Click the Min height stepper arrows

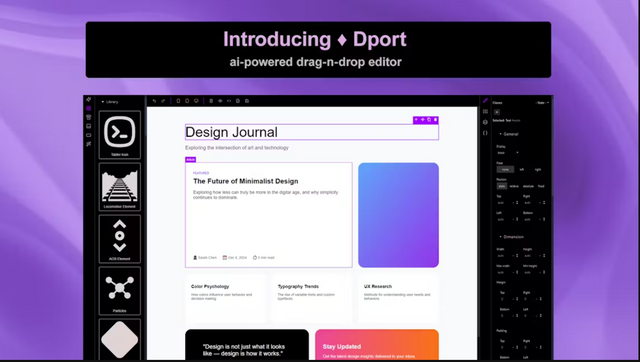[x=544, y=272]
